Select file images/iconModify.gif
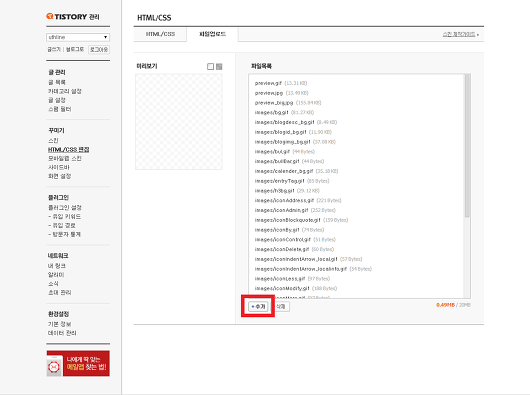Image resolution: width=530 pixels, height=395 pixels. click(296, 289)
